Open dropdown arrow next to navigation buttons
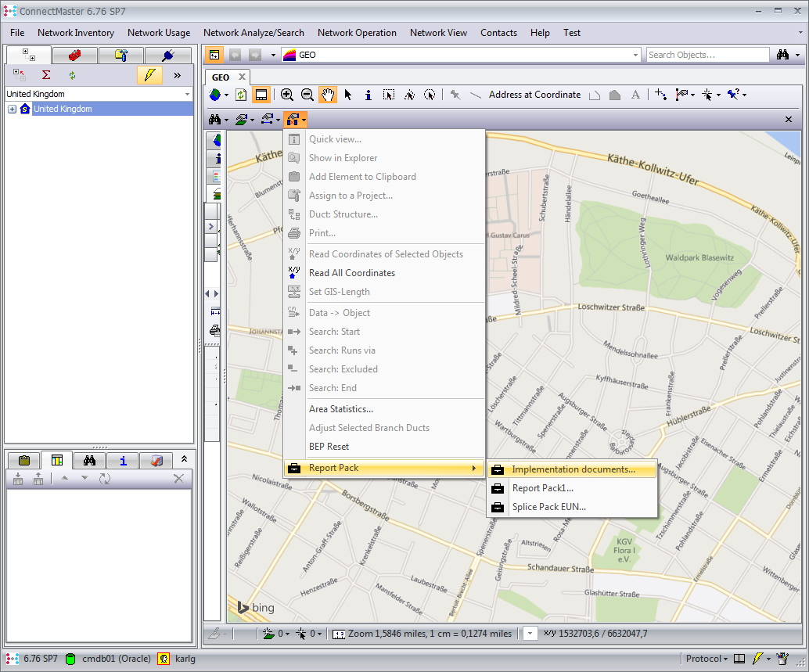809x672 pixels. [x=273, y=56]
